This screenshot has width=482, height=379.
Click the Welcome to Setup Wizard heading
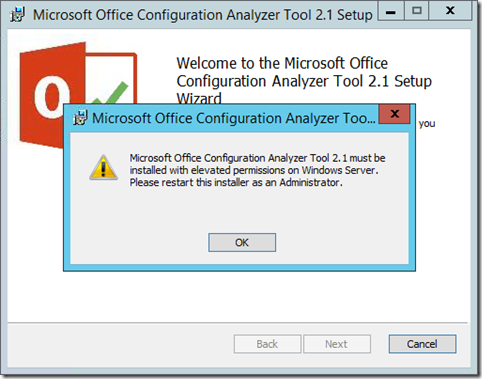click(x=304, y=81)
